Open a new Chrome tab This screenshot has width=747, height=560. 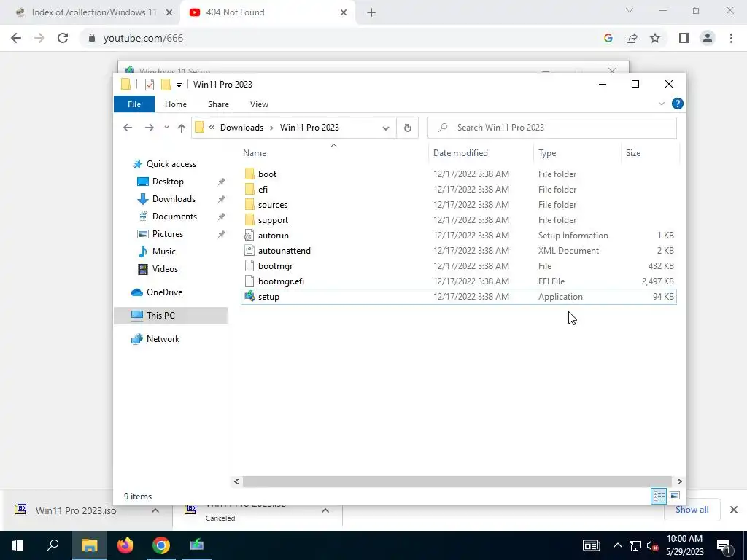click(371, 12)
